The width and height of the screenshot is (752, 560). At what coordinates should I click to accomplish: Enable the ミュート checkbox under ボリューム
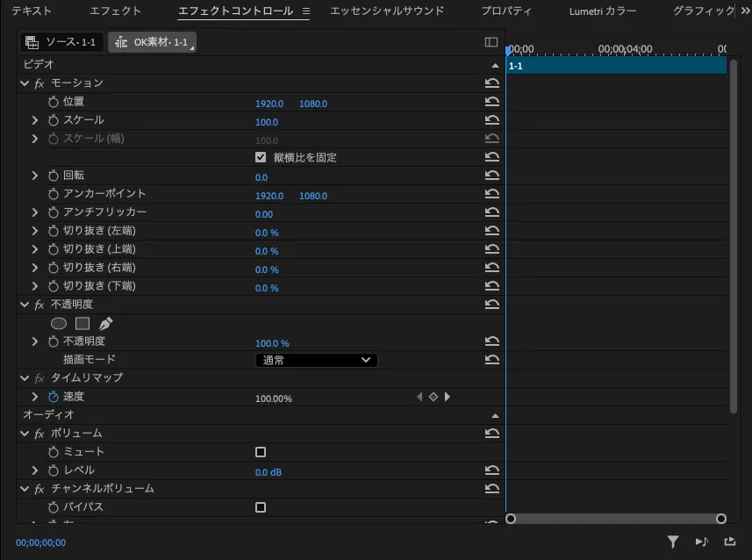(260, 452)
